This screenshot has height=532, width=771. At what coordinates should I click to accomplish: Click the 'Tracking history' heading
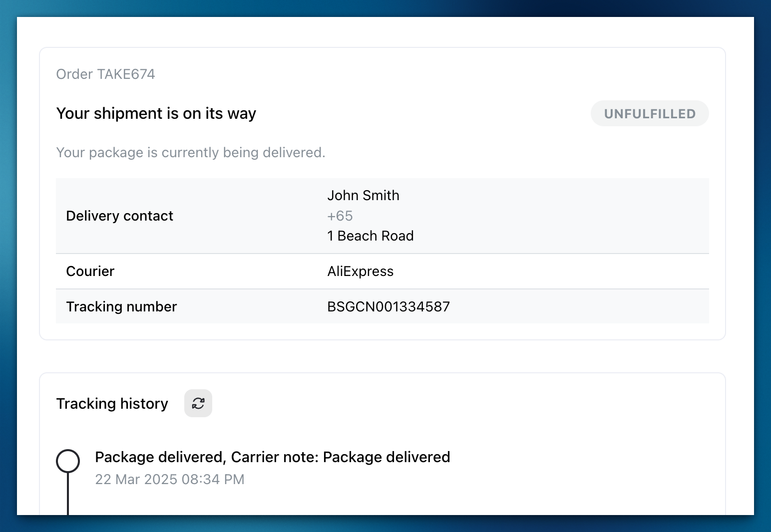pyautogui.click(x=112, y=404)
